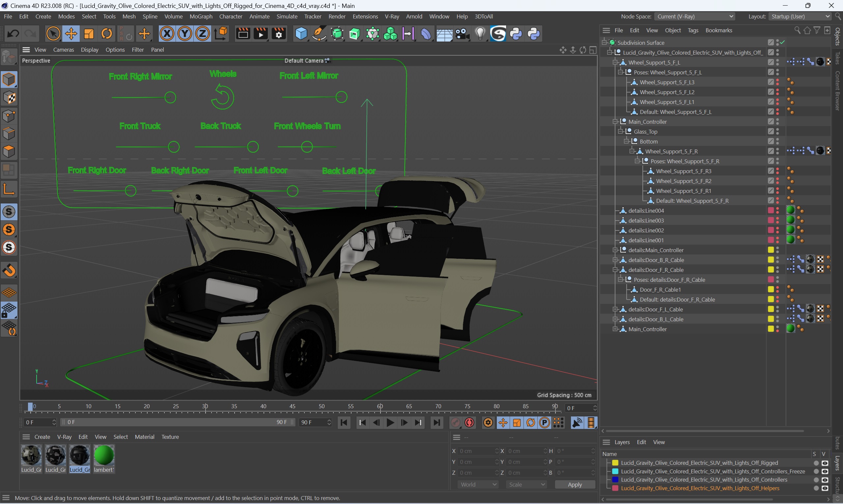
Task: Add a Camera object
Action: coord(462,34)
